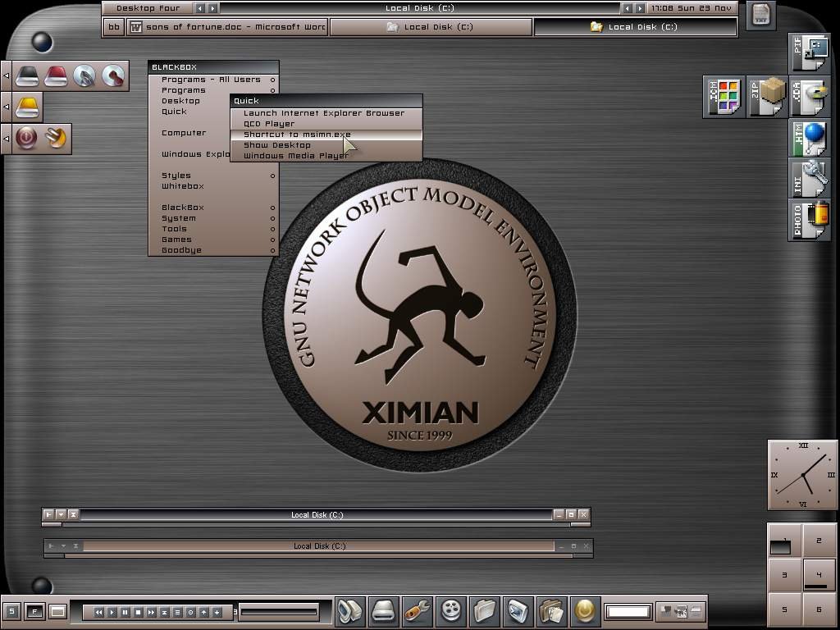Open the .INI wrench icon
The image size is (840, 630).
(810, 179)
